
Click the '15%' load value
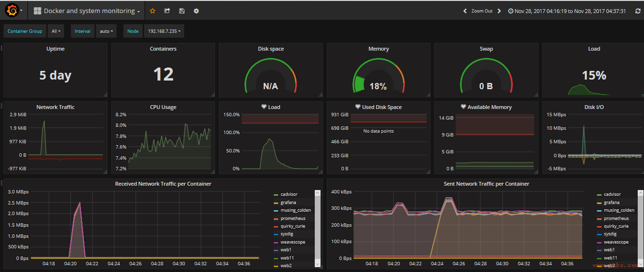594,75
